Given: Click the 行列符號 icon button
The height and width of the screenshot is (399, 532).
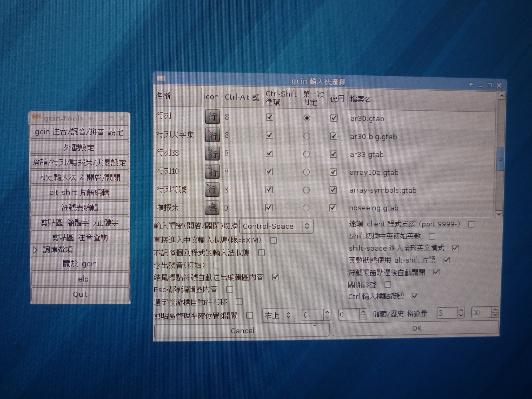Looking at the screenshot, I should click(212, 189).
